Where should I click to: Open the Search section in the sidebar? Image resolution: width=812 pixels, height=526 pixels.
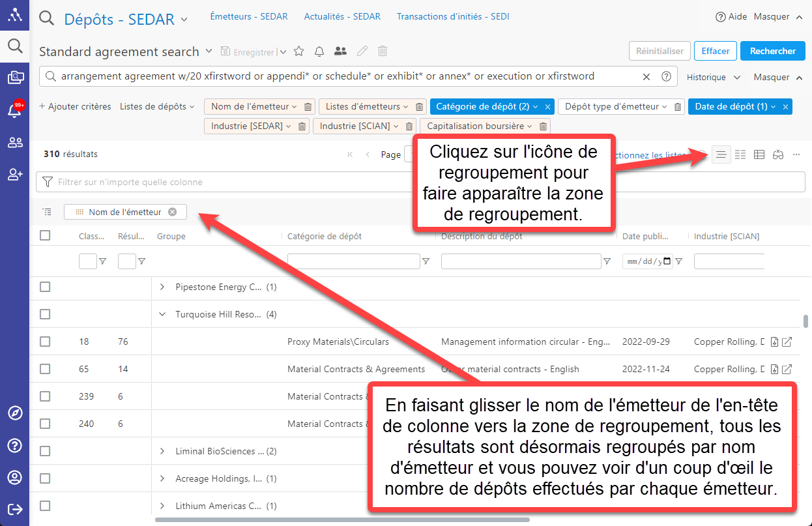14,46
